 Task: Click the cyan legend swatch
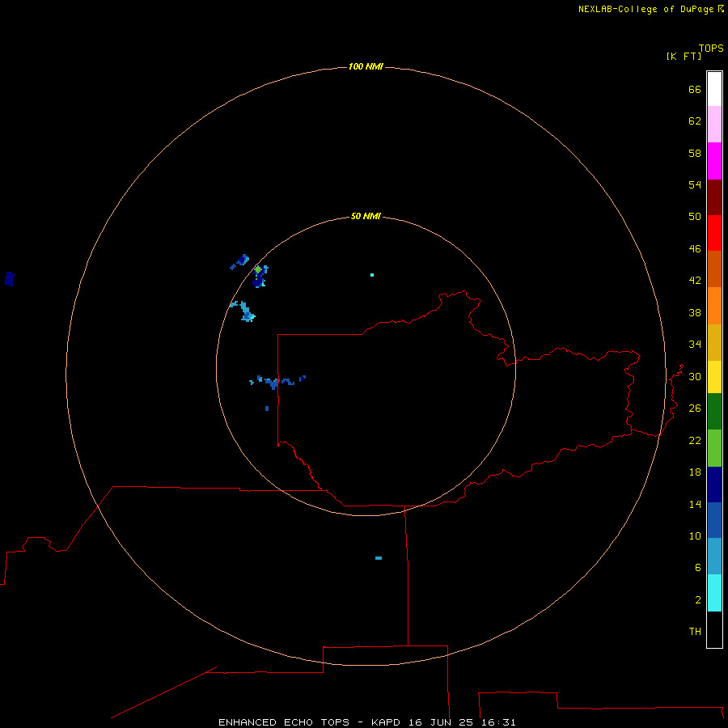pos(714,592)
